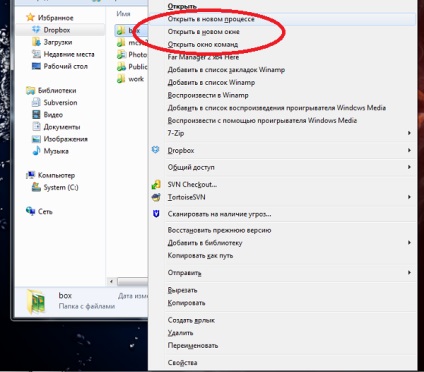Add to Windows Media playlist entry

coord(283,108)
